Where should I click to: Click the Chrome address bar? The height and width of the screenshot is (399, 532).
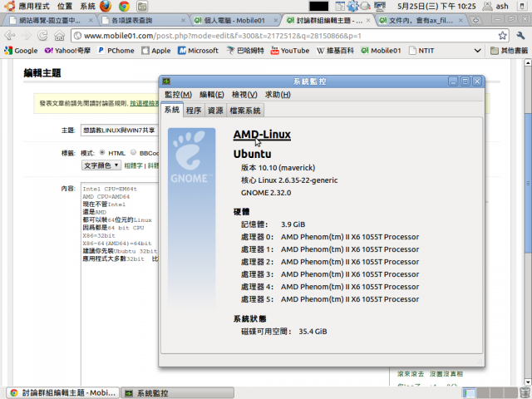(288, 36)
